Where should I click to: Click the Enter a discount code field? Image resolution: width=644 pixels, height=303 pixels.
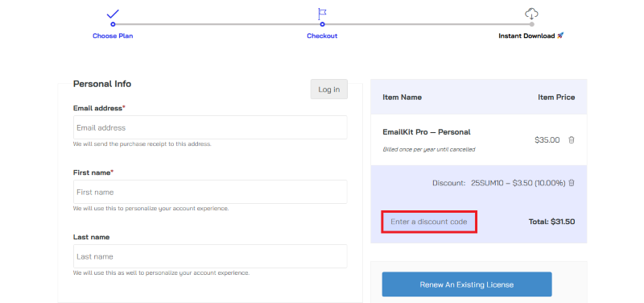point(429,222)
